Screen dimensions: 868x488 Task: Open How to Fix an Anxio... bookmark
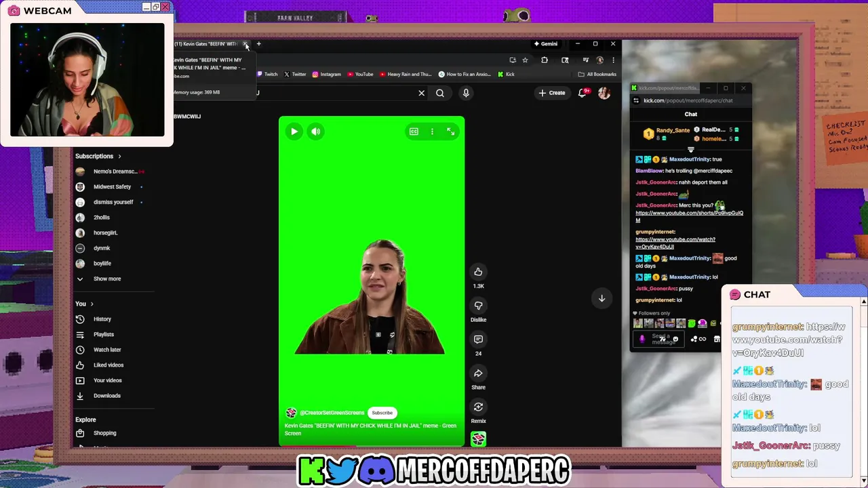coord(465,75)
